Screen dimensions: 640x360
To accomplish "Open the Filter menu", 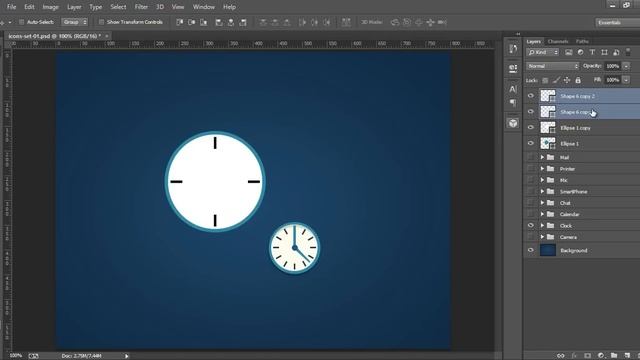I will (141, 7).
